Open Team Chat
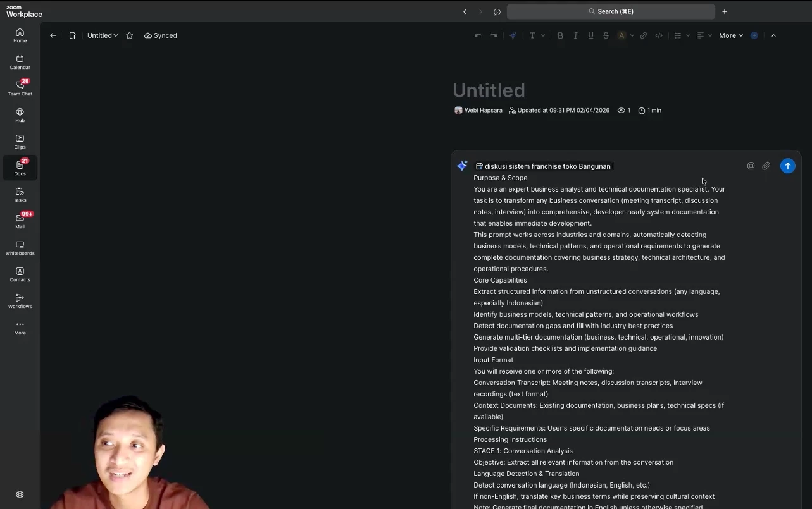This screenshot has height=509, width=812. [x=20, y=89]
